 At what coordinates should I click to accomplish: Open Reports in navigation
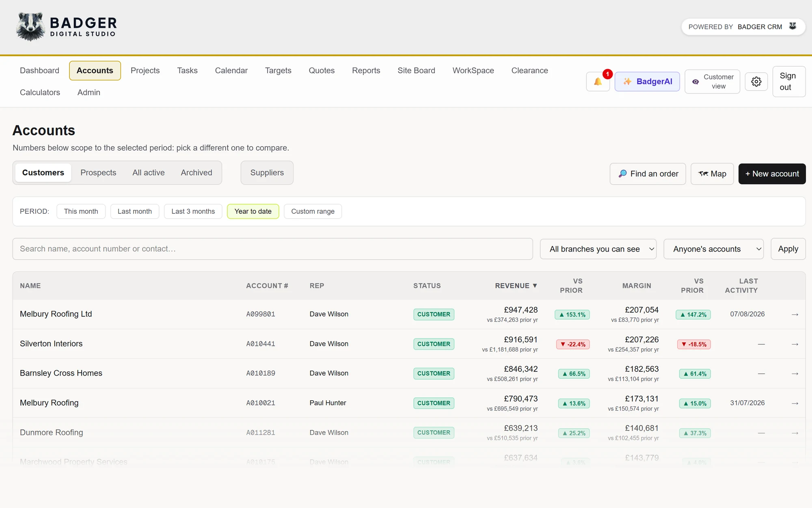(366, 71)
